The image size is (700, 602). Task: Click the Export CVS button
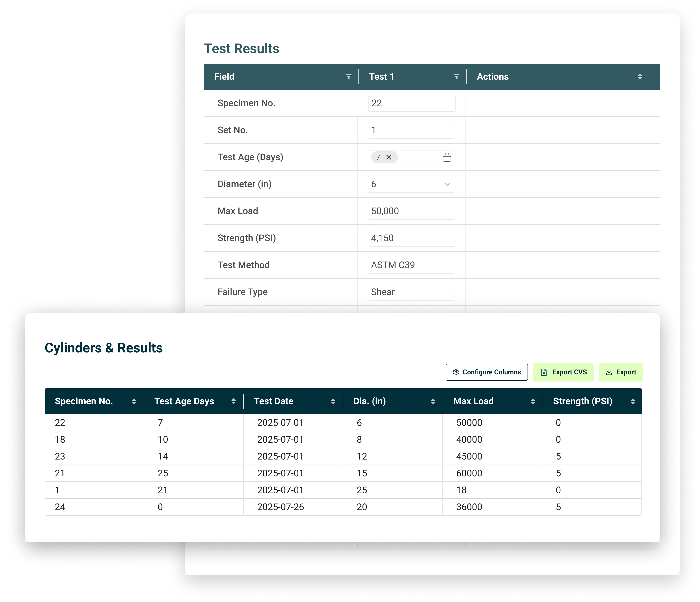pyautogui.click(x=563, y=372)
